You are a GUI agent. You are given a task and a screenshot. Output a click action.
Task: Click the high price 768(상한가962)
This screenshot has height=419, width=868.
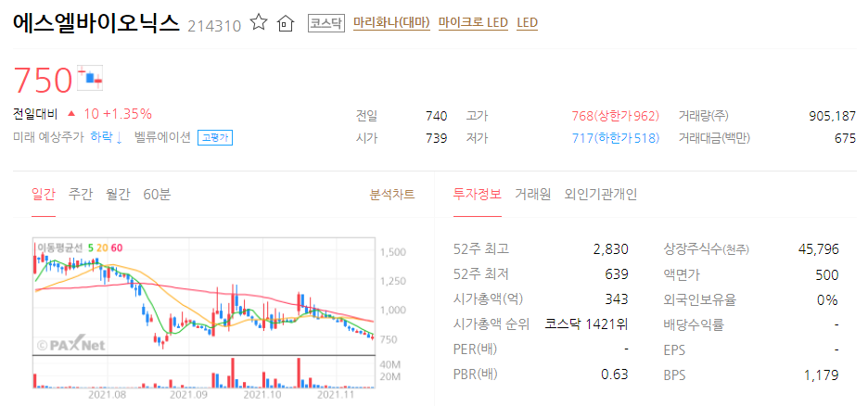point(616,116)
